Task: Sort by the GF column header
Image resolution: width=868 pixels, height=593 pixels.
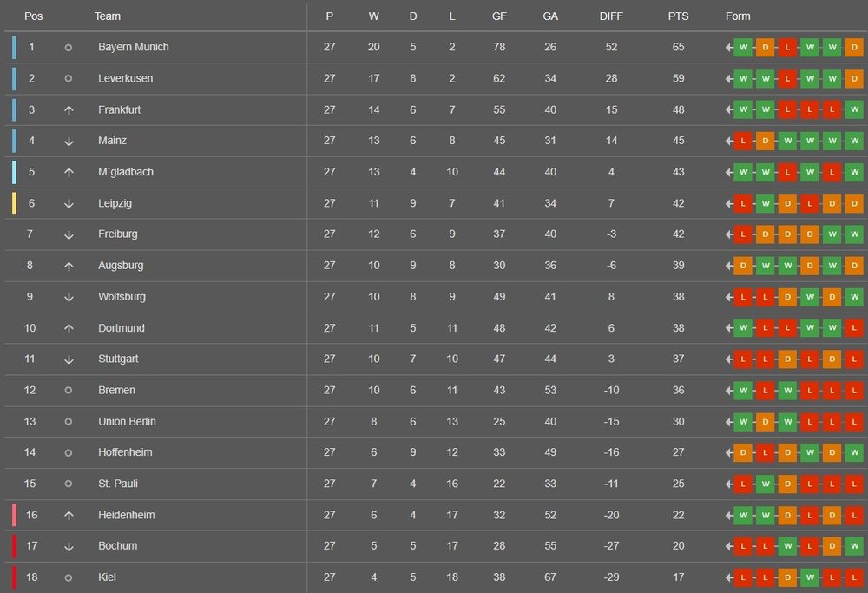Action: point(499,16)
